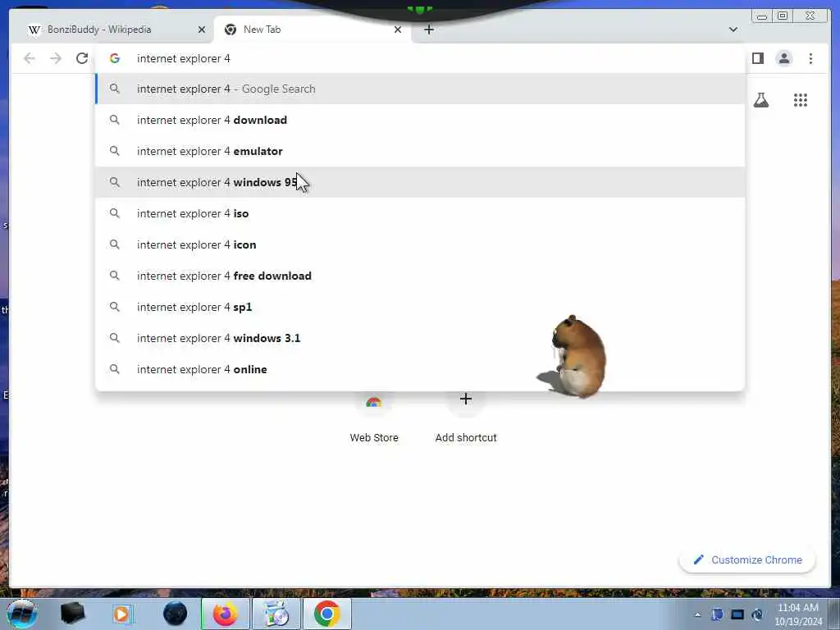Open the black box taskbar icon
The width and height of the screenshot is (840, 630).
click(x=73, y=614)
